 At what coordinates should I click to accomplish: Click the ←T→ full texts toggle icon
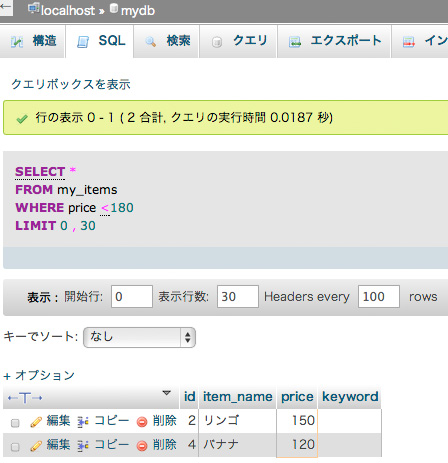25,398
